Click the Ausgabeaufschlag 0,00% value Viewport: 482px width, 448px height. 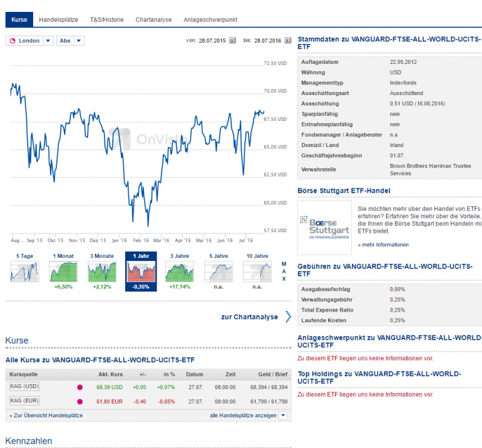click(397, 289)
